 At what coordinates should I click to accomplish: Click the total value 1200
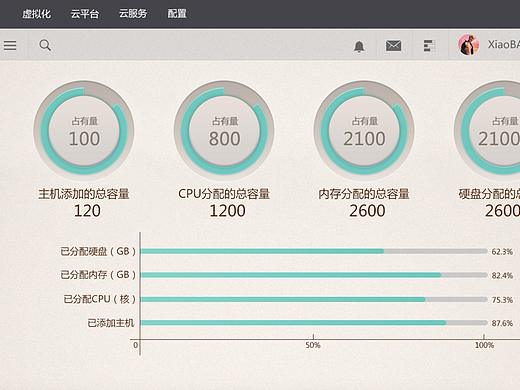pos(227,211)
